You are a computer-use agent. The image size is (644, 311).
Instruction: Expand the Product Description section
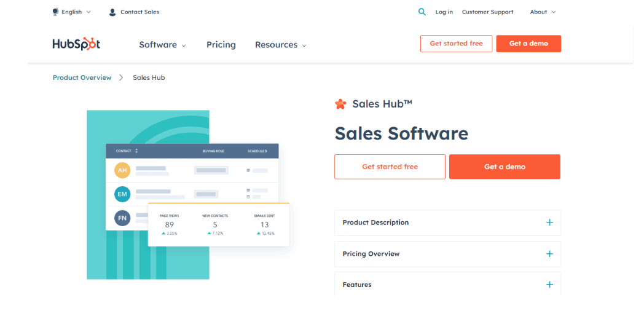pyautogui.click(x=447, y=222)
